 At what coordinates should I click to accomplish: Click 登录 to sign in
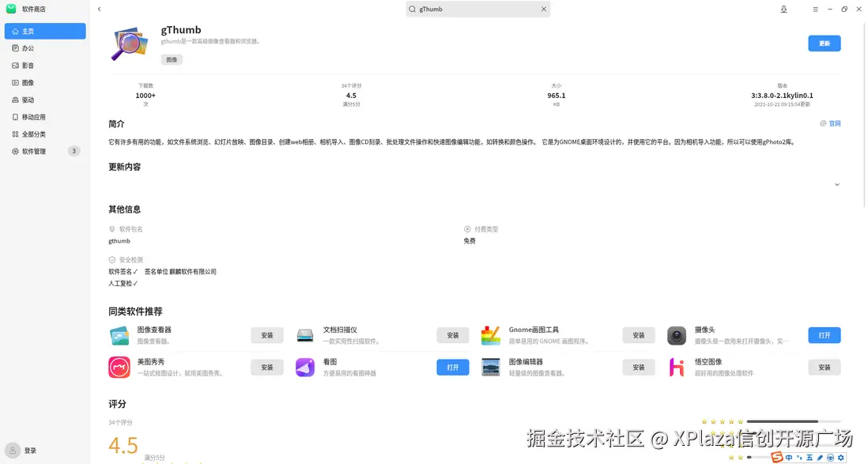coord(31,451)
